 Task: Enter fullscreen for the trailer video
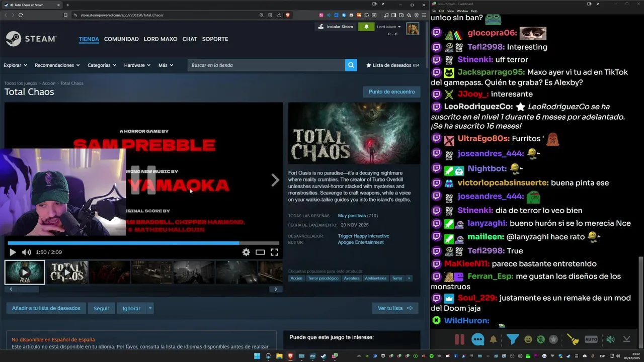click(x=274, y=252)
